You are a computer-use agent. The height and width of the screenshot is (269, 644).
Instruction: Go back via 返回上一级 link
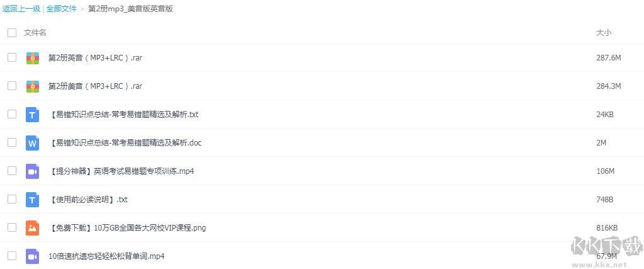[x=21, y=9]
